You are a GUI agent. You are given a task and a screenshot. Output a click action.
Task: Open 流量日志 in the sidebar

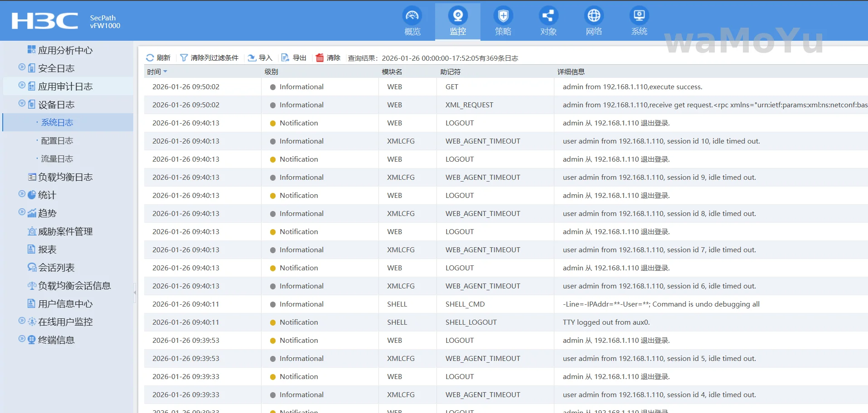tap(57, 159)
